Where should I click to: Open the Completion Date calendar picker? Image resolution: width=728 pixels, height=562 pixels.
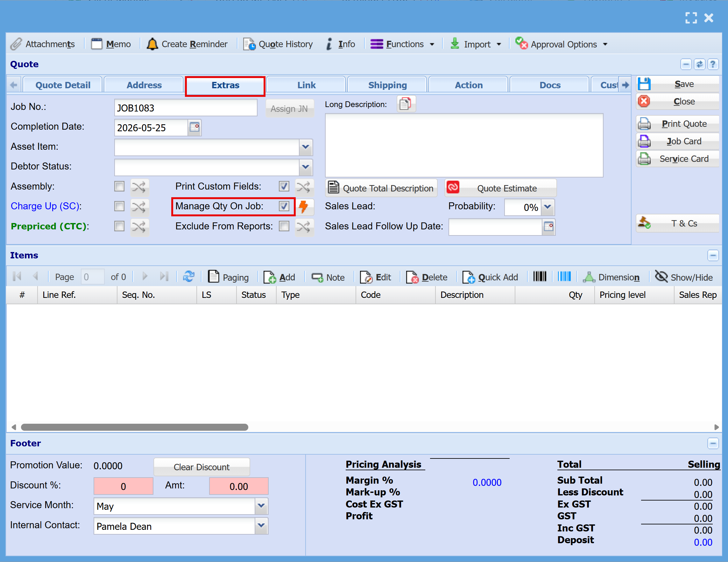194,127
